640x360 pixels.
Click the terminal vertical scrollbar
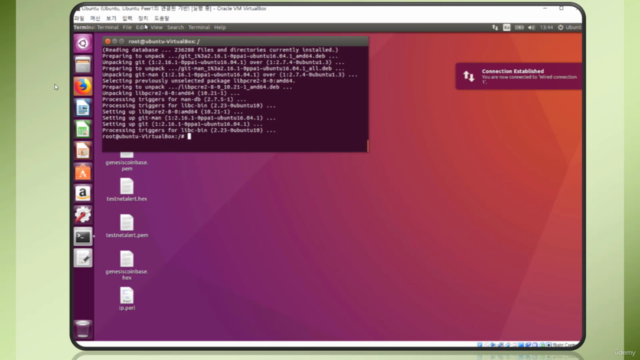[x=367, y=145]
